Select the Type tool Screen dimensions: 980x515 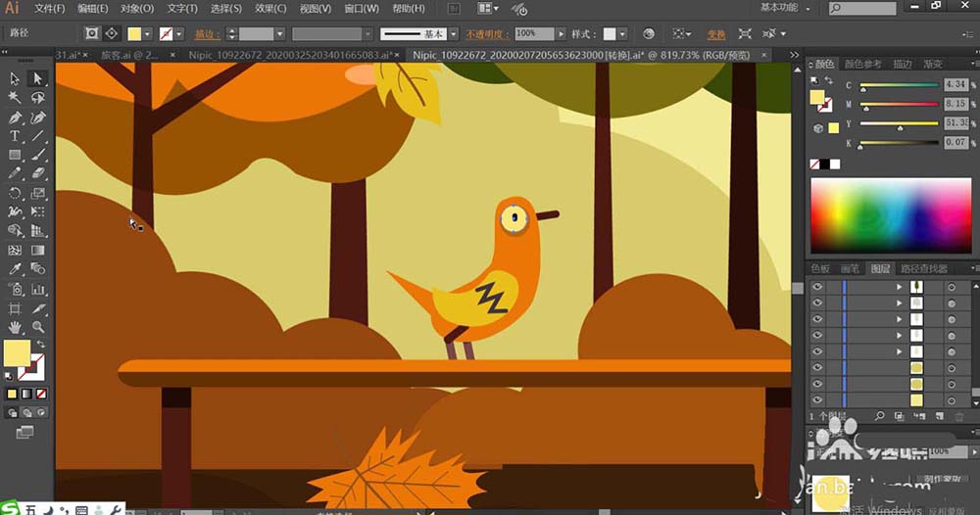click(15, 136)
